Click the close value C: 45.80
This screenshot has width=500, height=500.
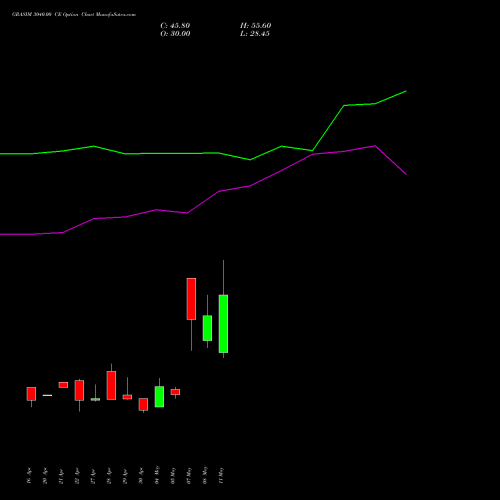(x=175, y=26)
